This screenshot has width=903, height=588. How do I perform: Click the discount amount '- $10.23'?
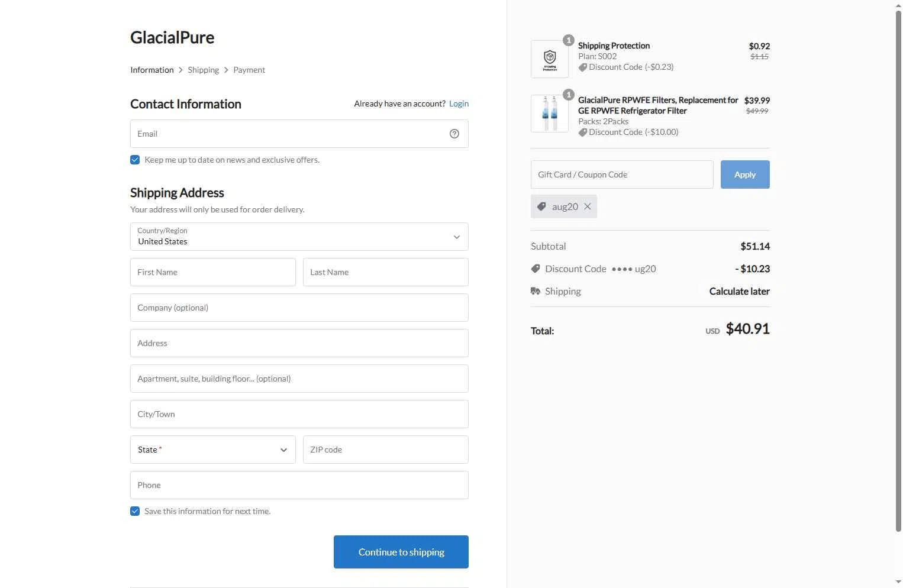pos(752,269)
